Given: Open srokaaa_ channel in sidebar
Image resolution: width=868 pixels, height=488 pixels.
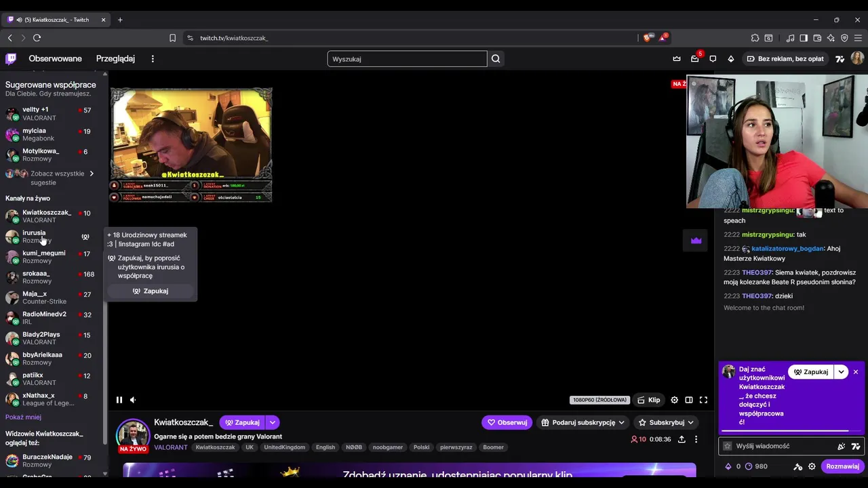Looking at the screenshot, I should point(52,277).
